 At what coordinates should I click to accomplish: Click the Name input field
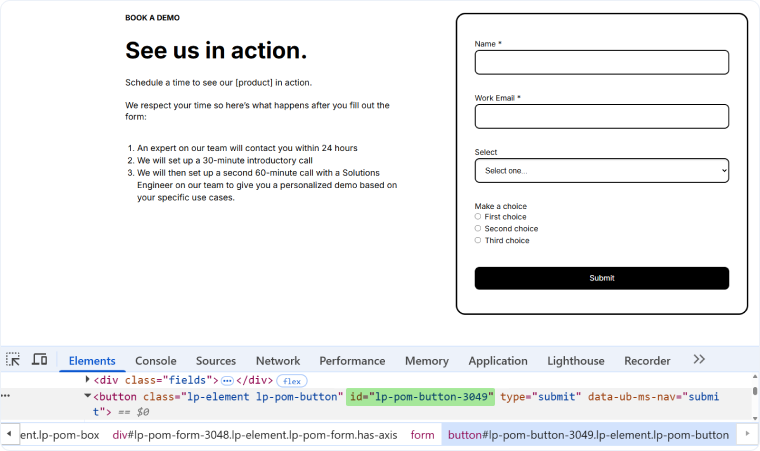pyautogui.click(x=602, y=63)
